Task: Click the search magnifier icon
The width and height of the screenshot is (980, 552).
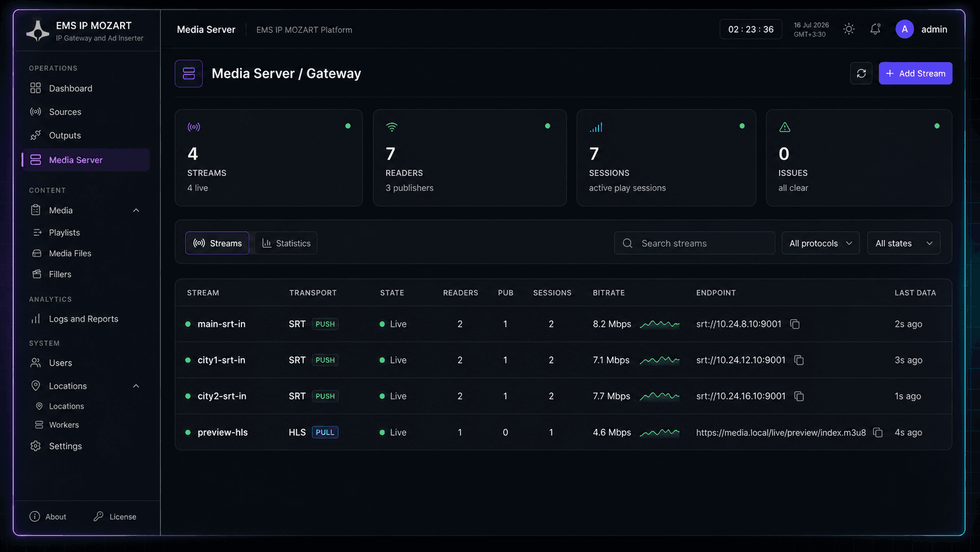Action: [x=628, y=243]
